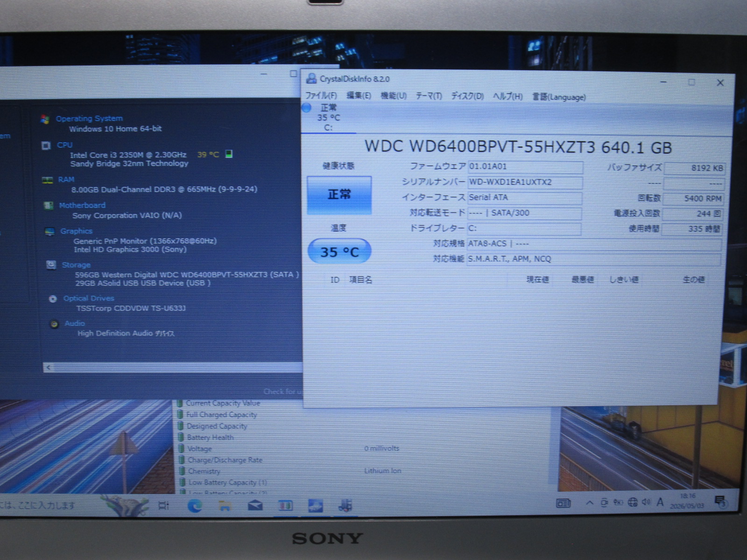The width and height of the screenshot is (747, 560).
Task: Select the Operating System section in Speccy
Action: click(89, 119)
